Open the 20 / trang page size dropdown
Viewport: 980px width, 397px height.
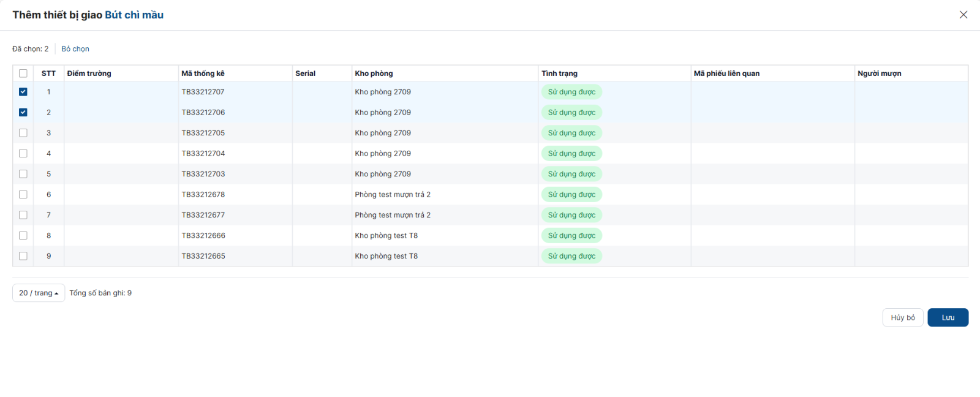[39, 293]
